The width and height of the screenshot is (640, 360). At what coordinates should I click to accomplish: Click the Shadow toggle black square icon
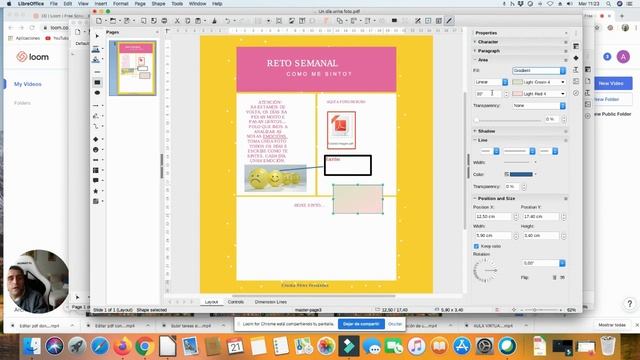coord(394,20)
